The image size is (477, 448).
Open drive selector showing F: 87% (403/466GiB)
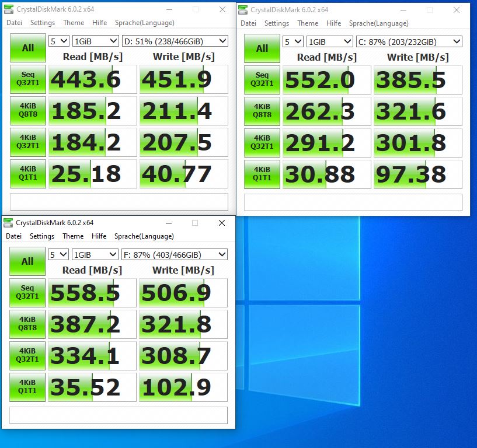[175, 254]
